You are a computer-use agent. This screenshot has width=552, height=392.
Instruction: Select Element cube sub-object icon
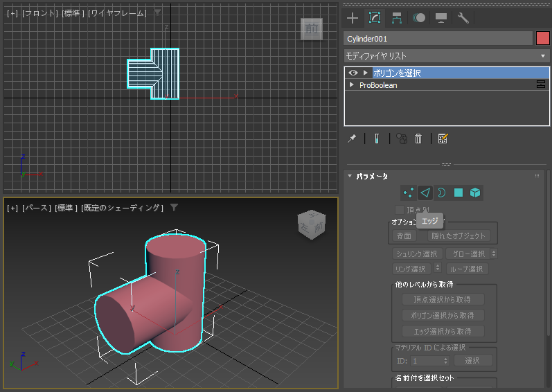click(x=475, y=193)
